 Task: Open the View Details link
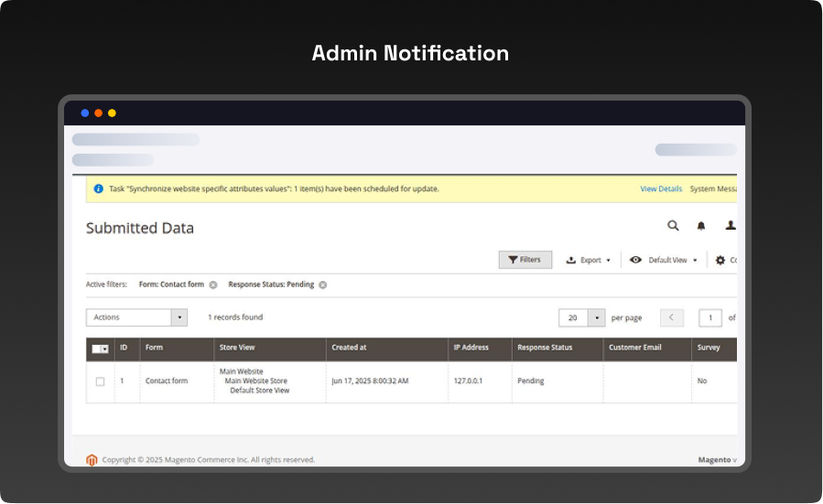tap(661, 189)
